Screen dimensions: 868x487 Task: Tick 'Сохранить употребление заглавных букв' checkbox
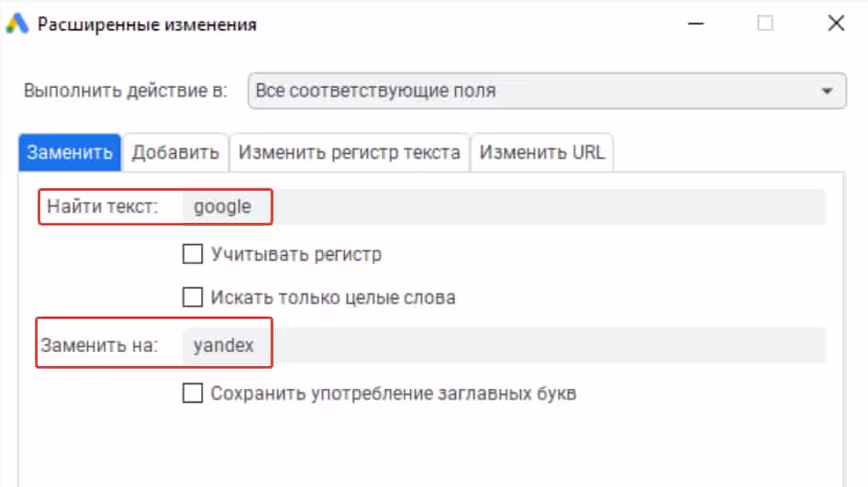coord(193,393)
